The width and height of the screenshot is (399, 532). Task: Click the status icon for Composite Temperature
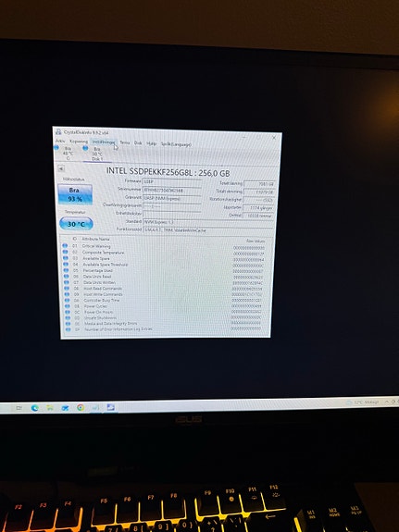point(65,252)
